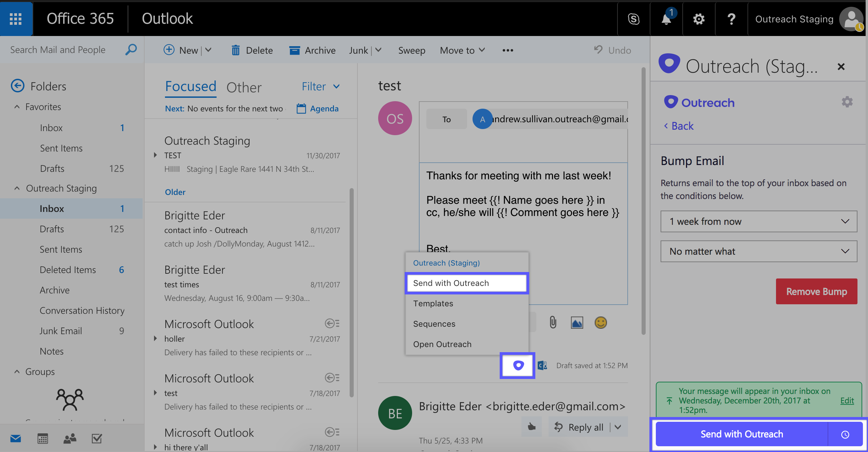The height and width of the screenshot is (452, 868).
Task: Open the 'No matter what' dropdown
Action: pos(759,251)
